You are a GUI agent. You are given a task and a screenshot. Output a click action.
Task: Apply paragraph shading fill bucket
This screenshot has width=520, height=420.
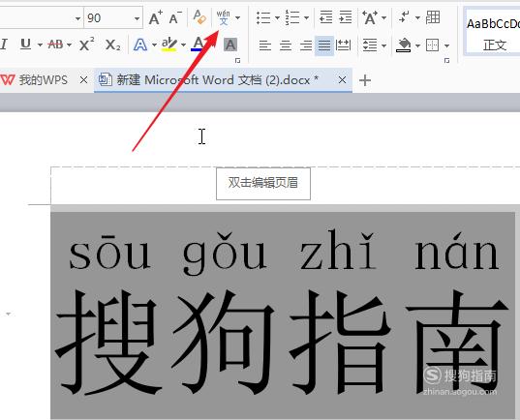pos(404,45)
